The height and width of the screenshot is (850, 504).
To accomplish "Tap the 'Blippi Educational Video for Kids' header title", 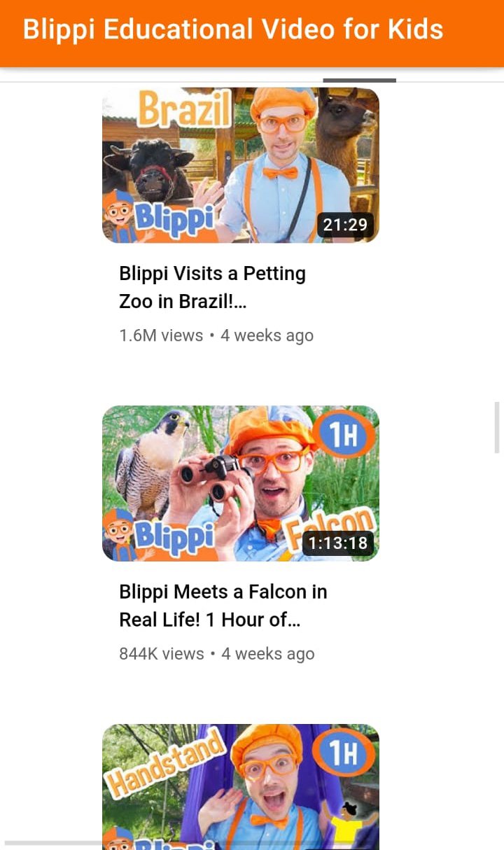I will coord(232,29).
